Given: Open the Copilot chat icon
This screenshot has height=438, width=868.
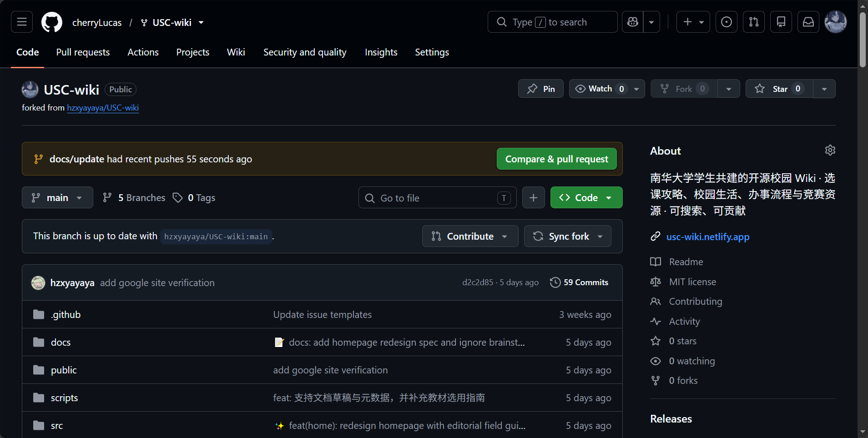Looking at the screenshot, I should click(633, 22).
